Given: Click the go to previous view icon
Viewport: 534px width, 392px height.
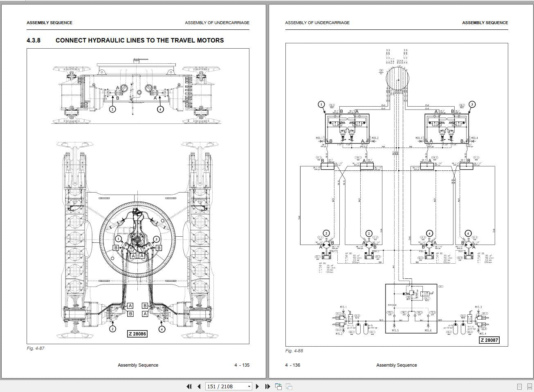Looking at the screenshot, I should click(278, 386).
